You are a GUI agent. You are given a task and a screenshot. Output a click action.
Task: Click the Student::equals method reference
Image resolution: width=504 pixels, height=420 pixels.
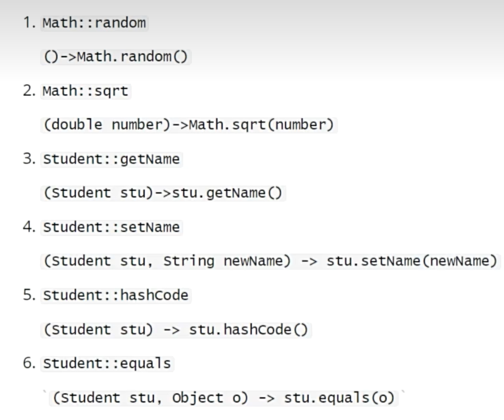107,364
